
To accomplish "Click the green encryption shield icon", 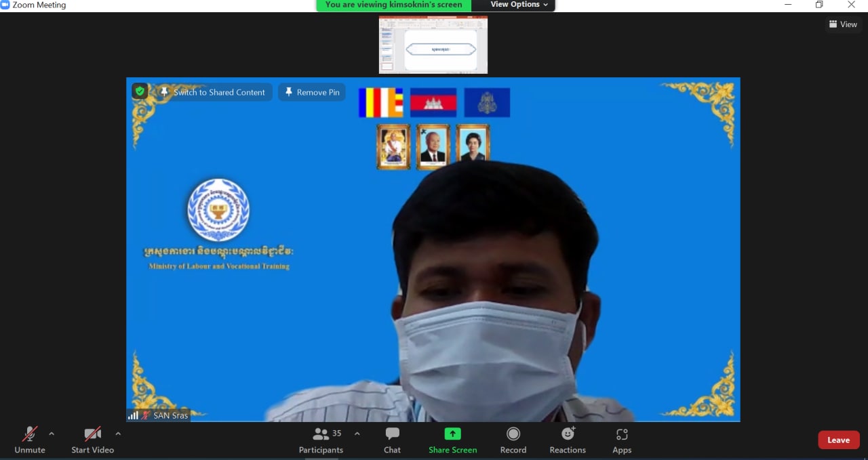I will 140,91.
